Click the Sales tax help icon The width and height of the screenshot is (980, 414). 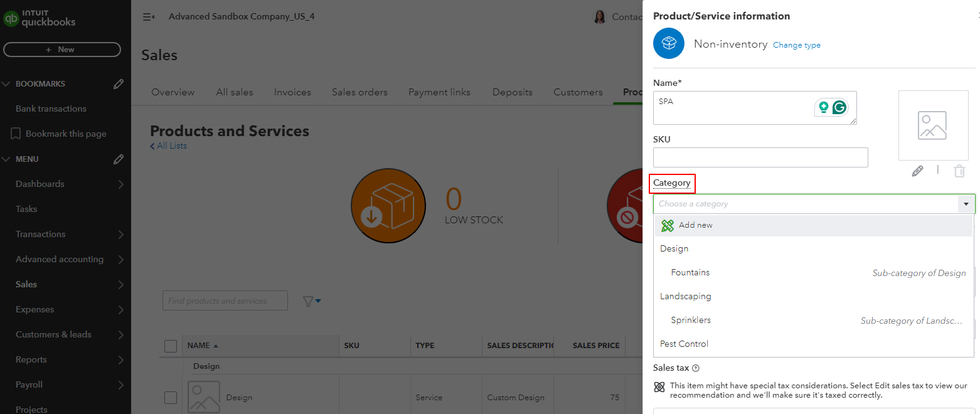coord(696,369)
